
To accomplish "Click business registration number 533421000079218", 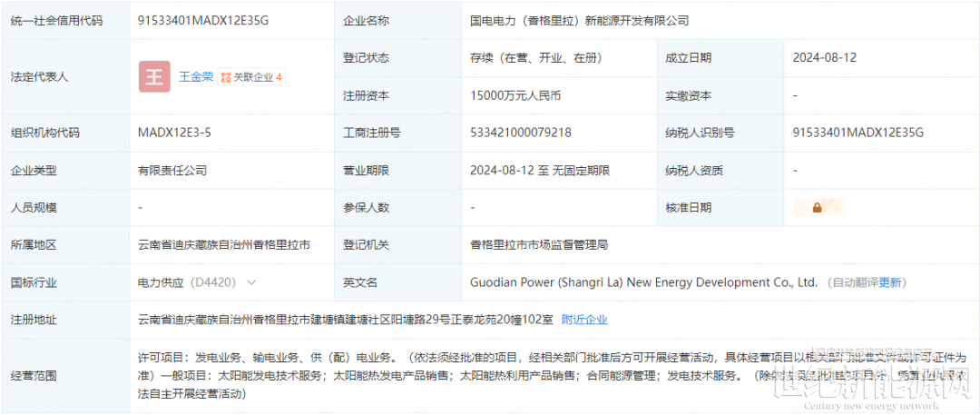I will click(521, 133).
